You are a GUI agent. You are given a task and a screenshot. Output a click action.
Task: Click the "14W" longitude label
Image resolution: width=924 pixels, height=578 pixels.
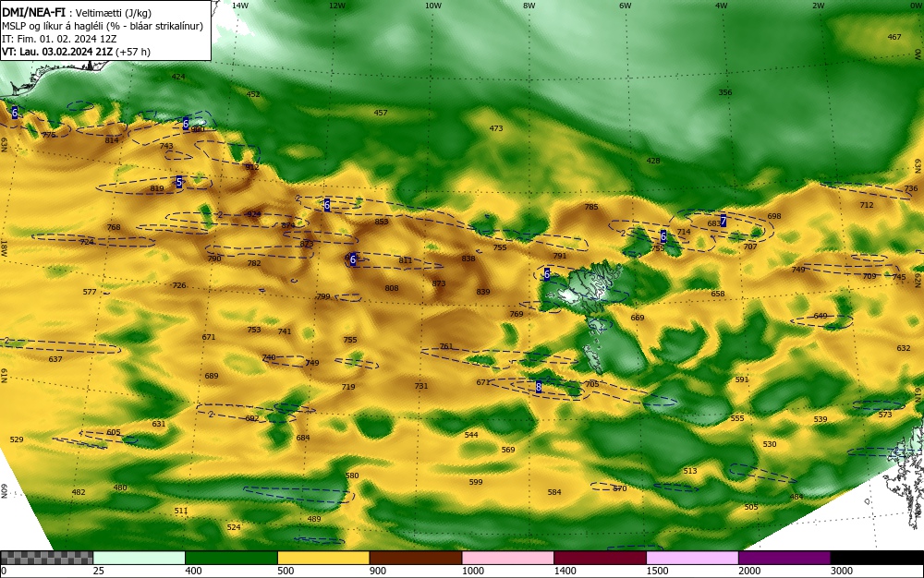pos(240,6)
